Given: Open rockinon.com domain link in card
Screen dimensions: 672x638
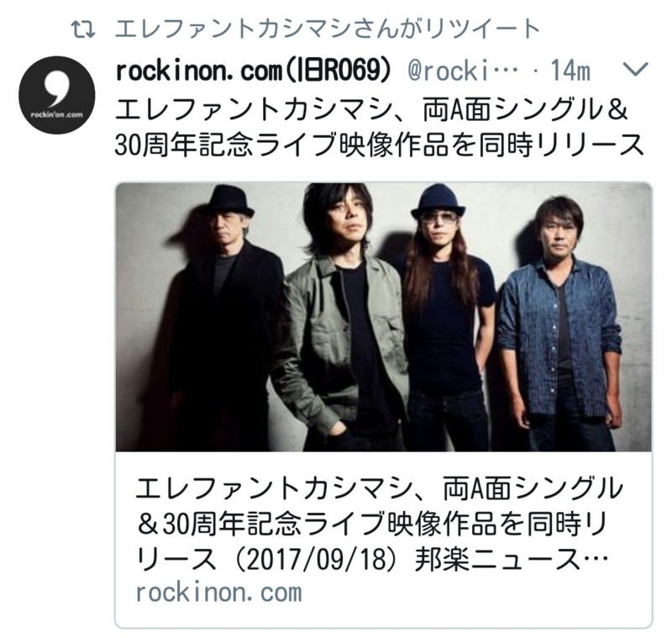Looking at the screenshot, I should [x=219, y=592].
